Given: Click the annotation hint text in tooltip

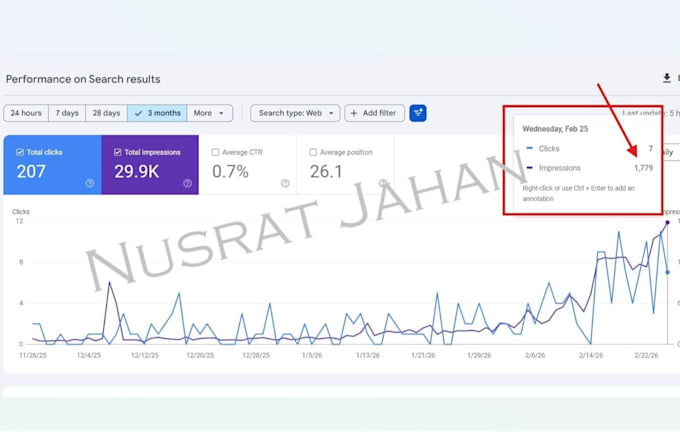Looking at the screenshot, I should click(579, 193).
